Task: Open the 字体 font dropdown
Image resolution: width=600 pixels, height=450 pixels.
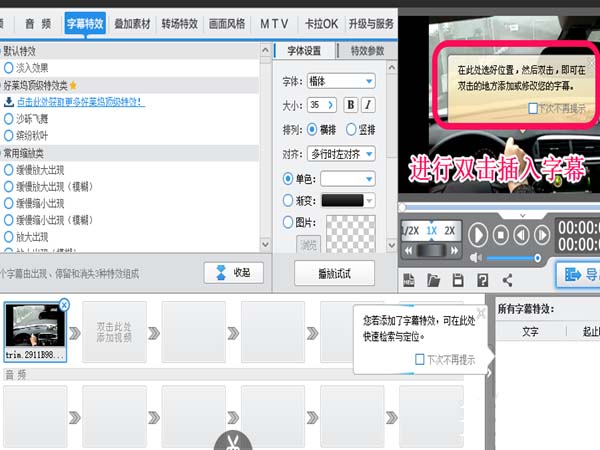Action: pos(341,81)
